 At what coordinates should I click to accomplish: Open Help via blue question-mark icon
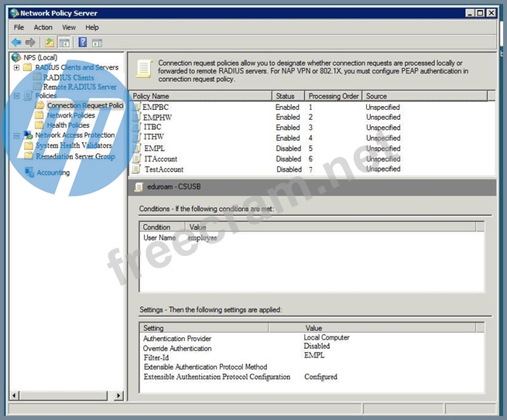pos(83,42)
